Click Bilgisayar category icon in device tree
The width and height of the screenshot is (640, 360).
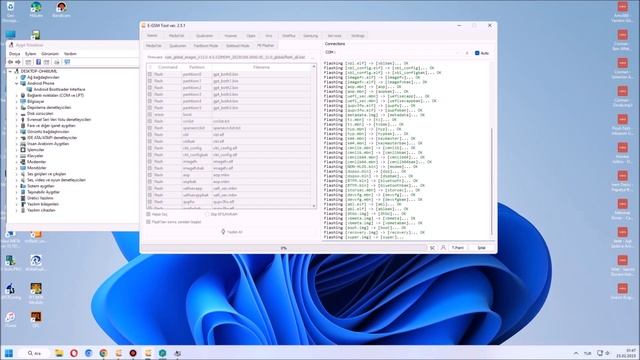[23, 101]
